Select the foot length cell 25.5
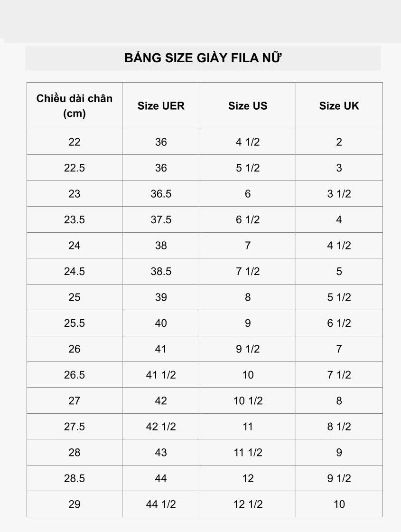This screenshot has height=532, width=401. click(x=75, y=323)
